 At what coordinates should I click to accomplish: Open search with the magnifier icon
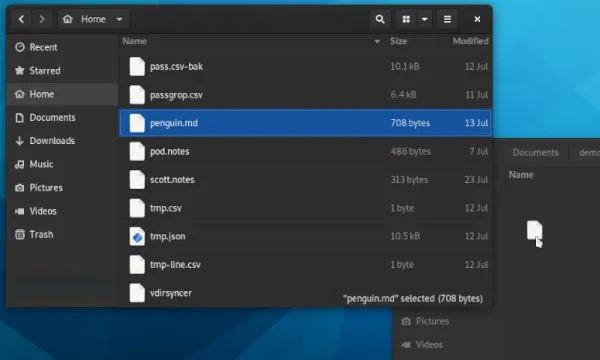tap(380, 19)
